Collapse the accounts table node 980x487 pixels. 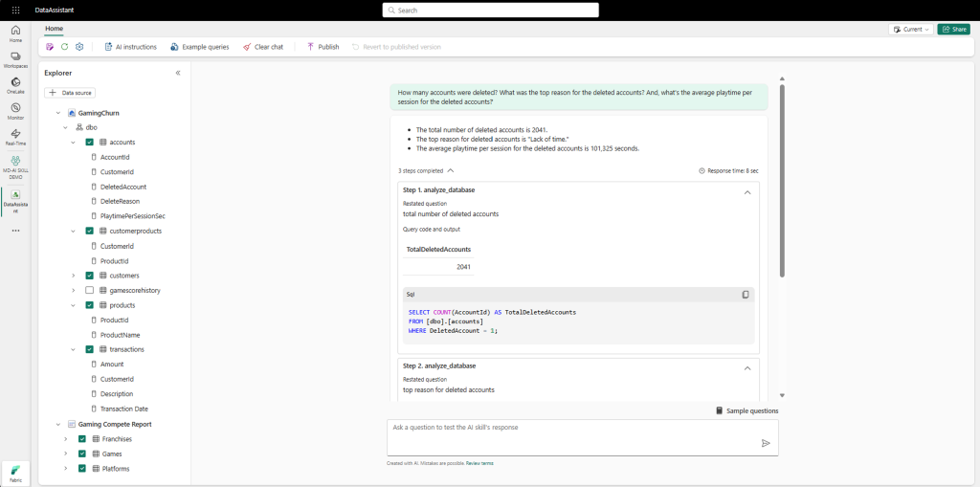pyautogui.click(x=73, y=142)
